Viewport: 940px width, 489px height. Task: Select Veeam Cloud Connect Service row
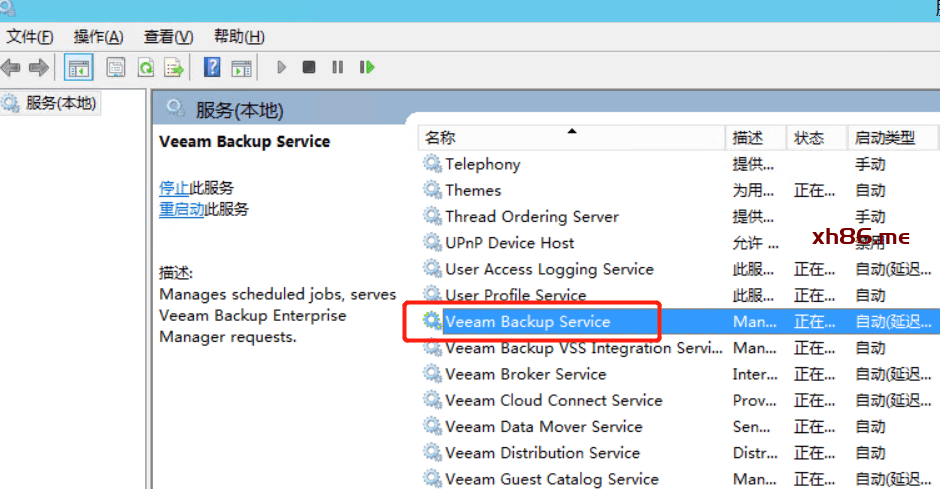(x=679, y=400)
